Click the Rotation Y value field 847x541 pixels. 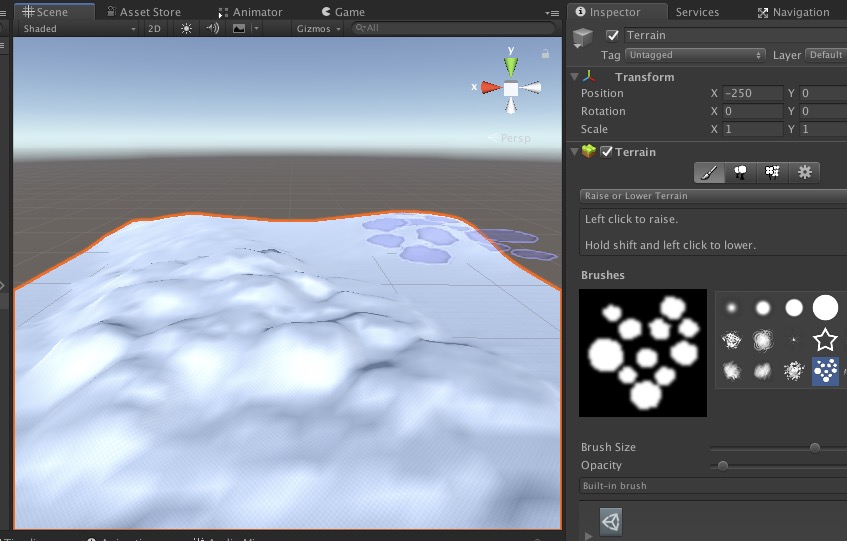coord(823,111)
